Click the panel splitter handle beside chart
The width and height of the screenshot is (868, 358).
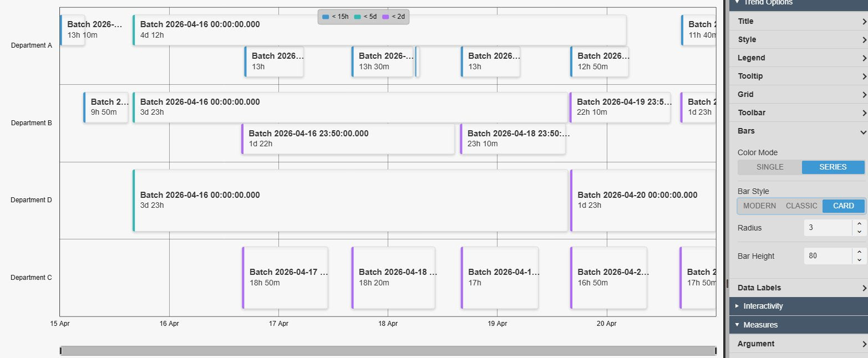[x=727, y=283]
